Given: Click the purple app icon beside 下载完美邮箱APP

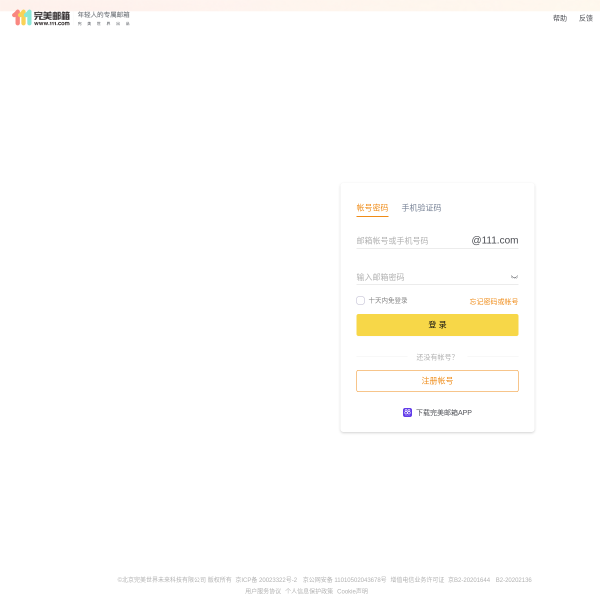Looking at the screenshot, I should click(407, 412).
